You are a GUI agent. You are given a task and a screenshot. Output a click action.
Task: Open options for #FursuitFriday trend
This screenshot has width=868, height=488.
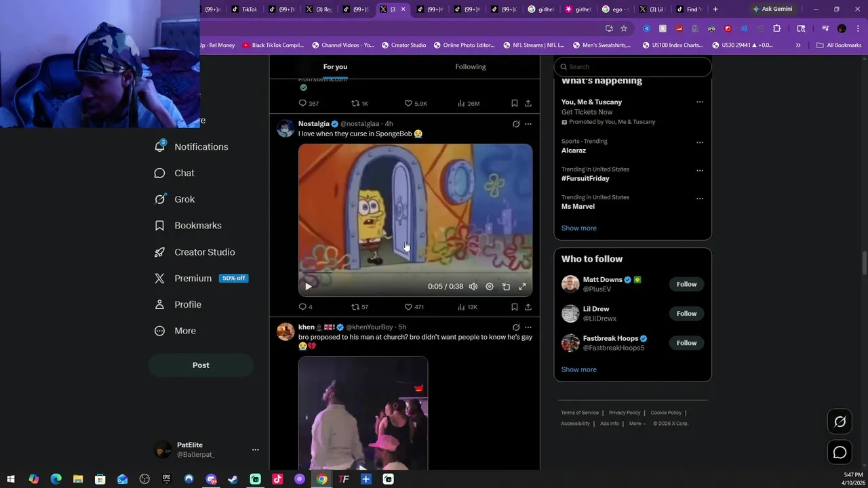pos(700,170)
